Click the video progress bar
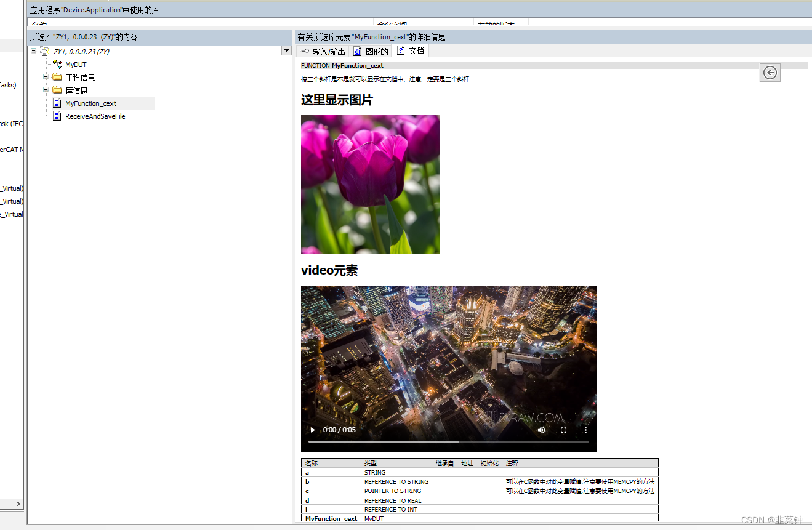 448,441
